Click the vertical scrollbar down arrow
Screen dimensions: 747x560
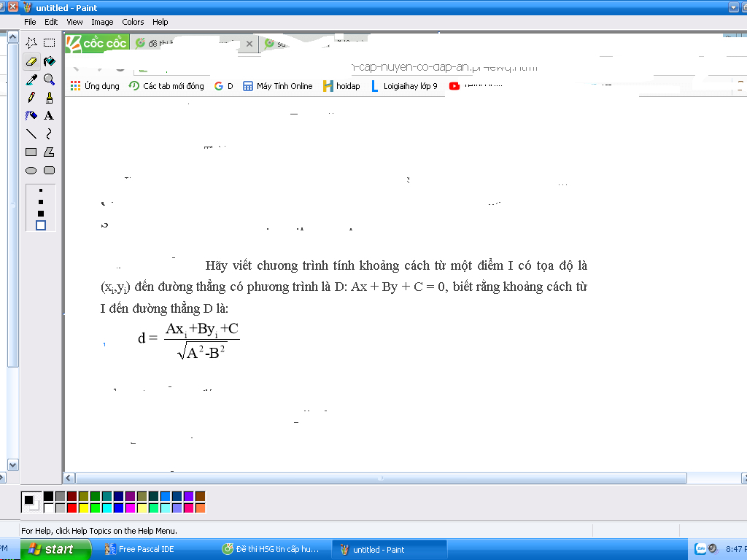(13, 465)
